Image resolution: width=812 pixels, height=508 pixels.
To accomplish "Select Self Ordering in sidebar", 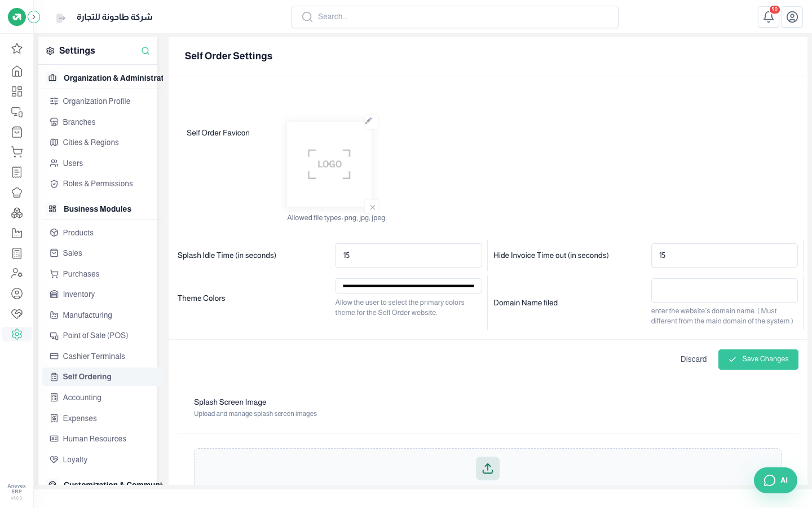I will (101, 376).
